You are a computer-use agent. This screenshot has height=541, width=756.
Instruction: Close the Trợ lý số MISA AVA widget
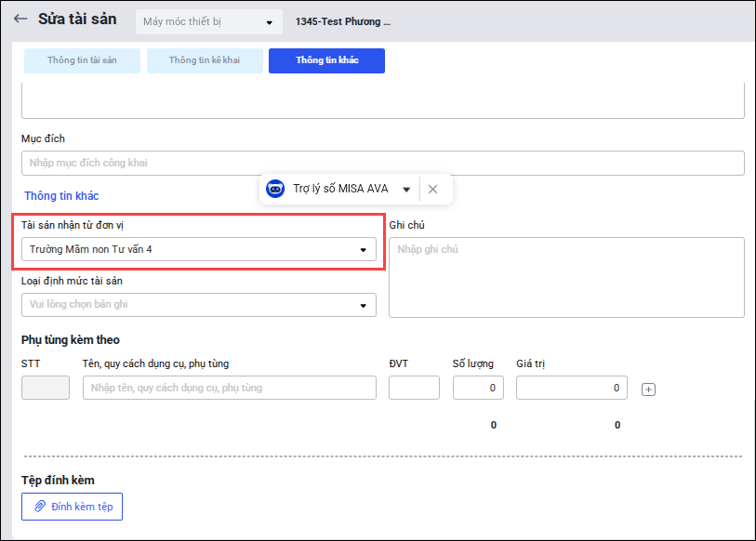[x=432, y=189]
